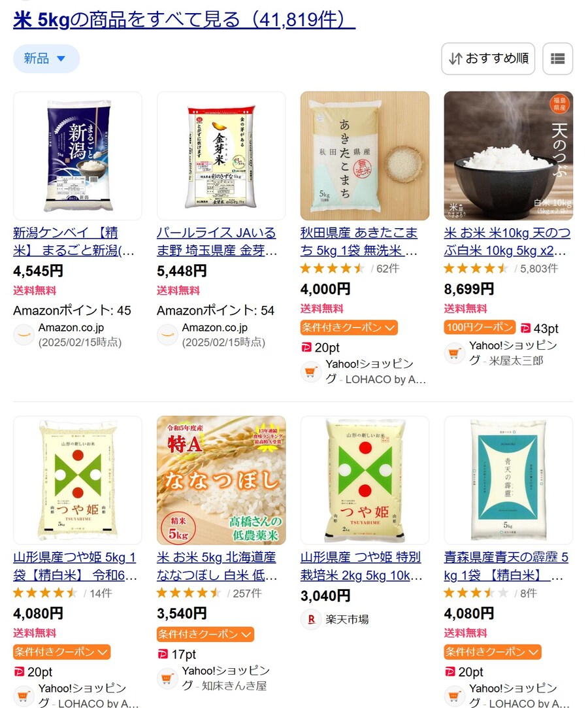Expand 条件付きクーポン under ななつぼし 3,540円
This screenshot has width=588, height=708.
[205, 634]
